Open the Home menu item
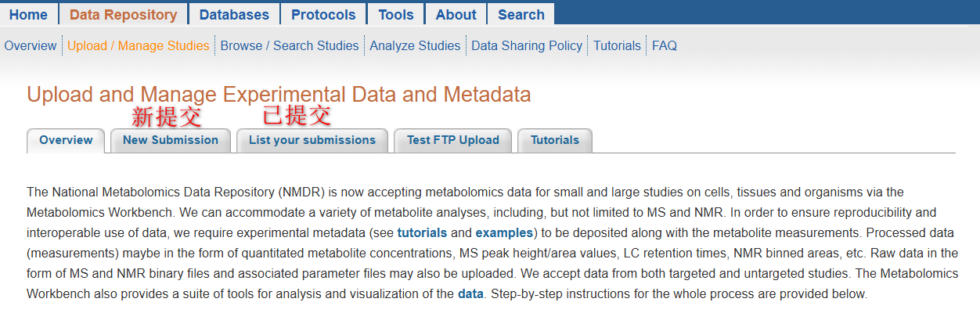980x313 pixels. coord(28,14)
